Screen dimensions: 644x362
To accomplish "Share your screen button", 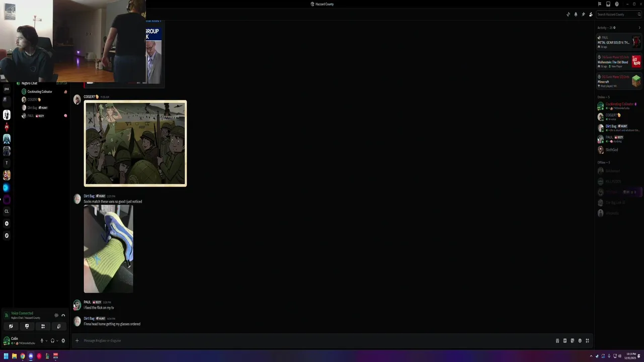I will point(27,326).
